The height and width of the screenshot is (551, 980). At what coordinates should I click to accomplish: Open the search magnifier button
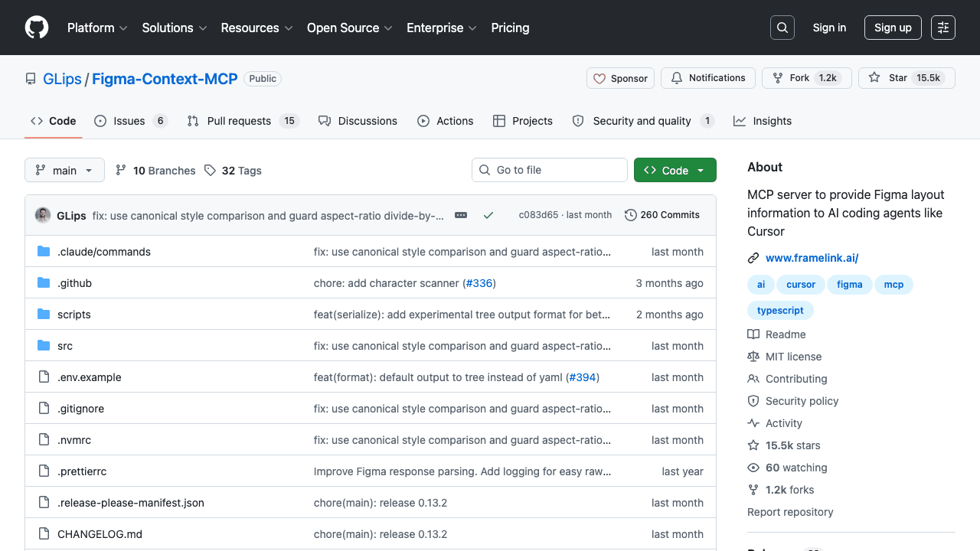(782, 28)
